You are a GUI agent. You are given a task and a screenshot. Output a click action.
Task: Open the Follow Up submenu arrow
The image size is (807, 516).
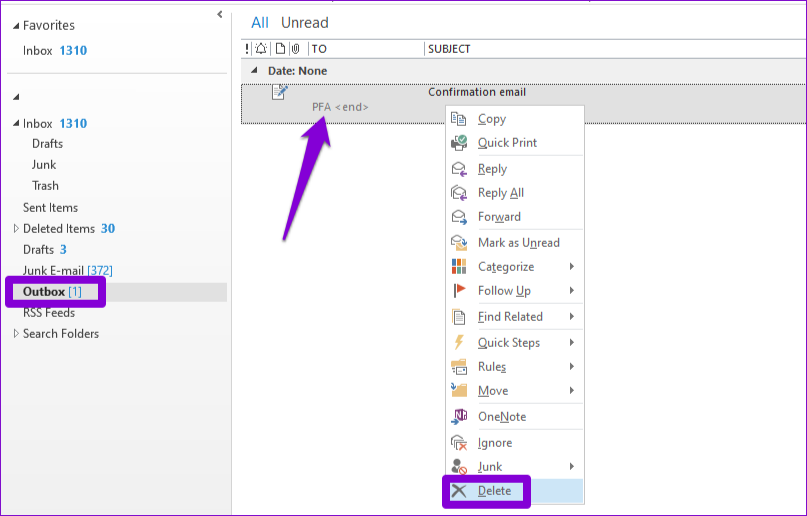(572, 291)
